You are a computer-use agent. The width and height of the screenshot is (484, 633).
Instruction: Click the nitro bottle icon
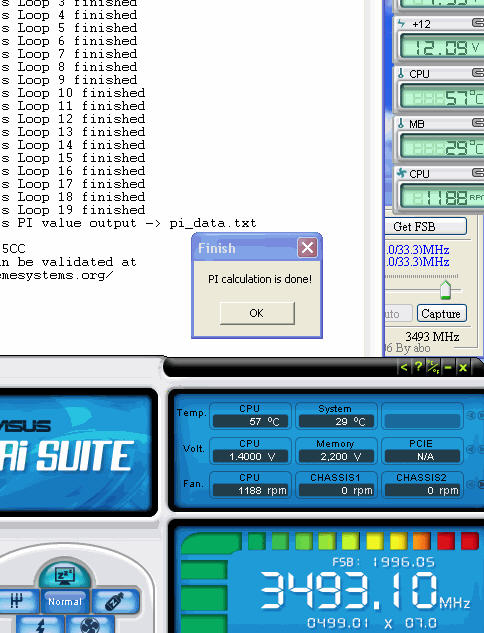[115, 601]
